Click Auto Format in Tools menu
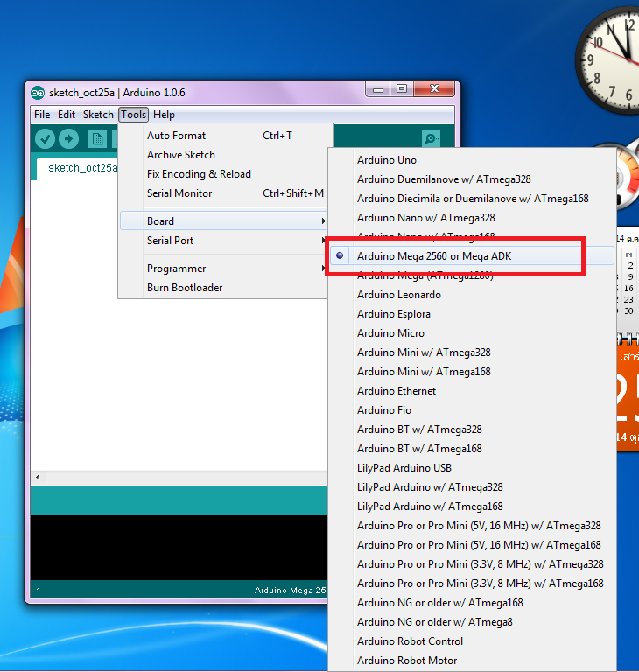 point(176,136)
